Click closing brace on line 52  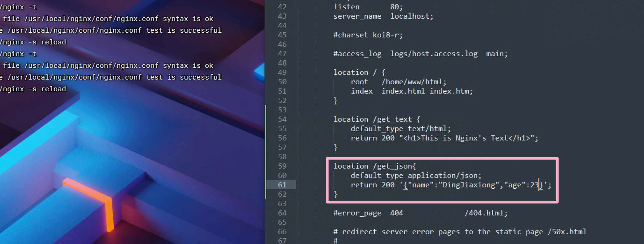[x=336, y=101]
